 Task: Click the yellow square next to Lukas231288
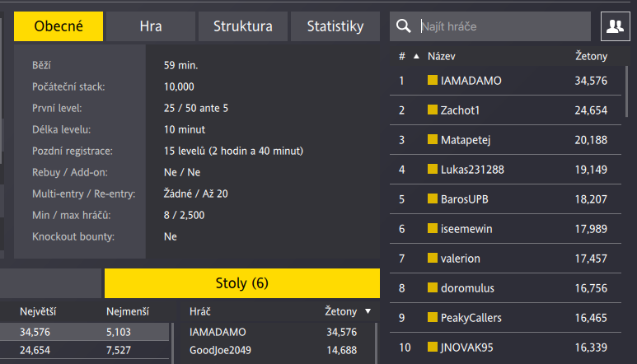[x=433, y=170]
